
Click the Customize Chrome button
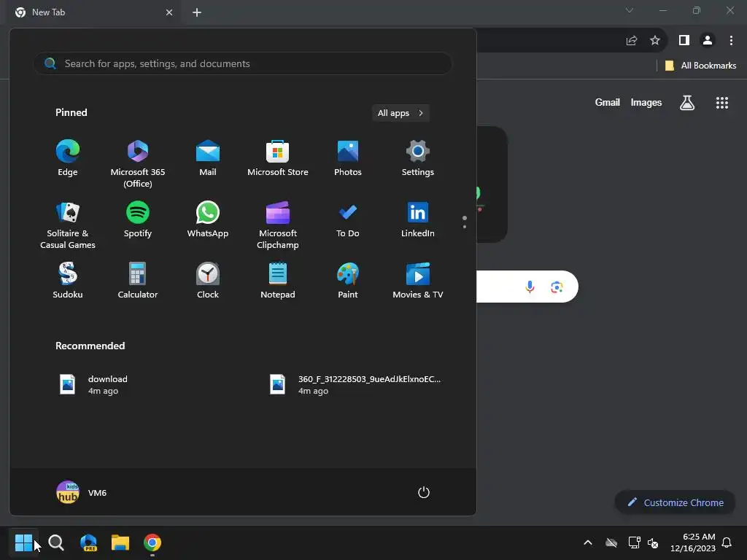675,502
